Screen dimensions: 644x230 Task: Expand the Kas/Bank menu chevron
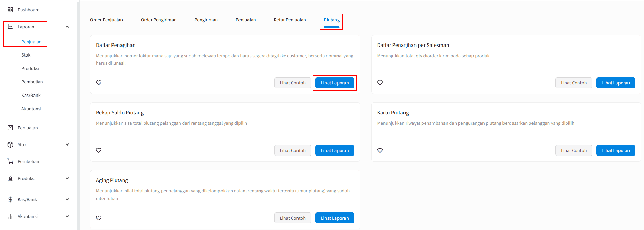67,199
